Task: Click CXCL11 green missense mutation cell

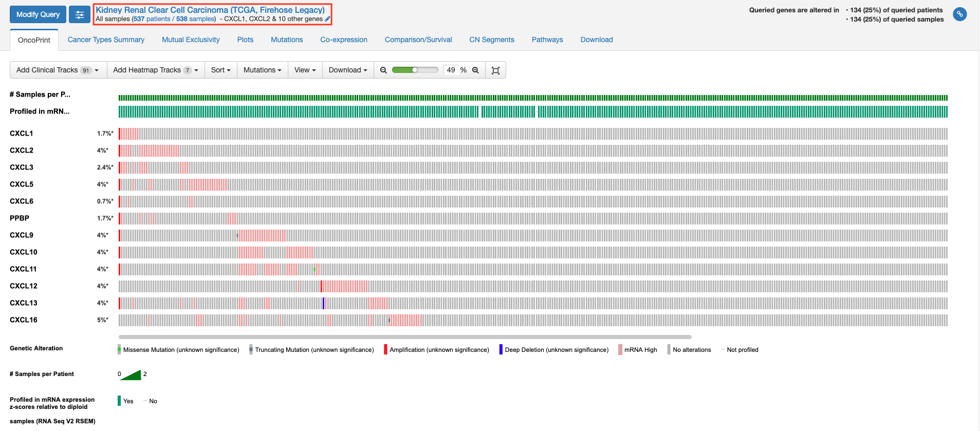Action: tap(315, 269)
